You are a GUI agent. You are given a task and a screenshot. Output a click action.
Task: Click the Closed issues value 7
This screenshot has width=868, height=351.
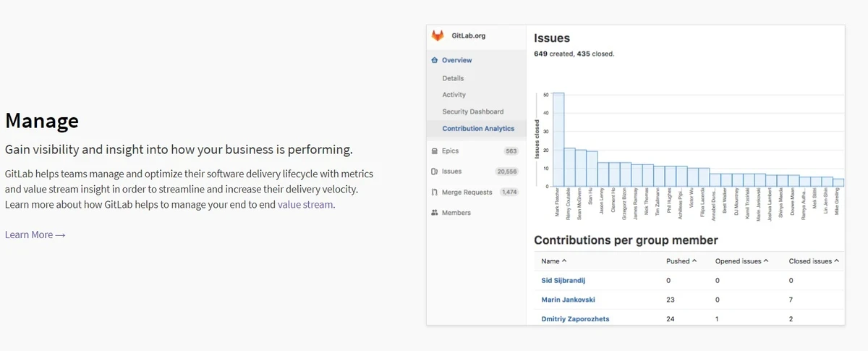click(791, 300)
